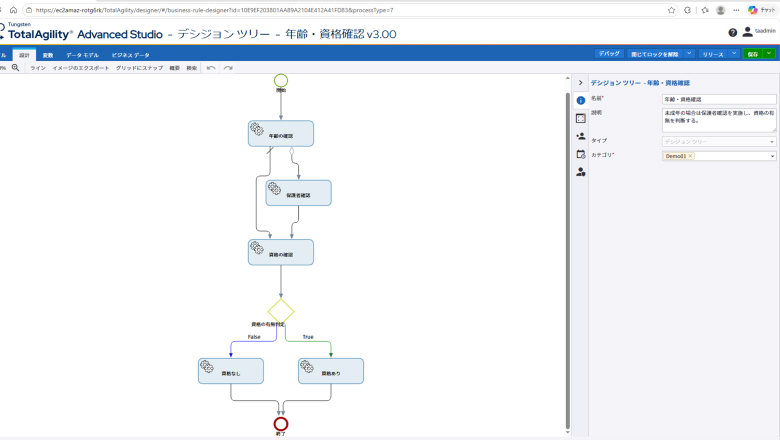Image resolution: width=780 pixels, height=440 pixels.
Task: Click the 名前 input field
Action: (719, 99)
